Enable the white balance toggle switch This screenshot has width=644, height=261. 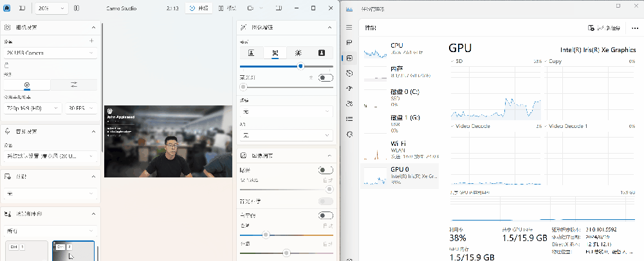[x=326, y=215]
